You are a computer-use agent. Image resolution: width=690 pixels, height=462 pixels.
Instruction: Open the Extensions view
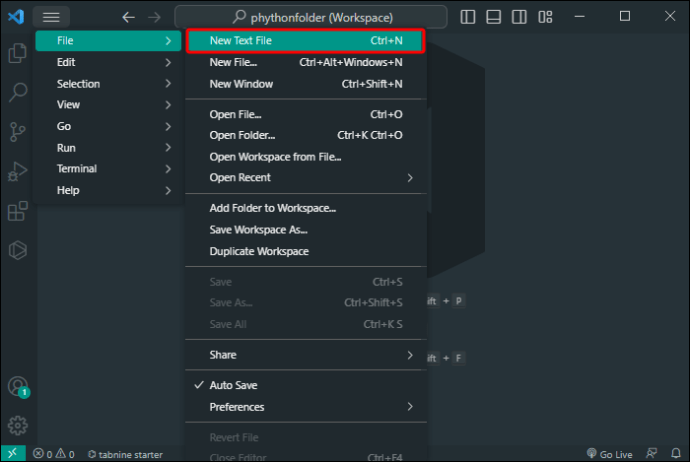point(18,211)
